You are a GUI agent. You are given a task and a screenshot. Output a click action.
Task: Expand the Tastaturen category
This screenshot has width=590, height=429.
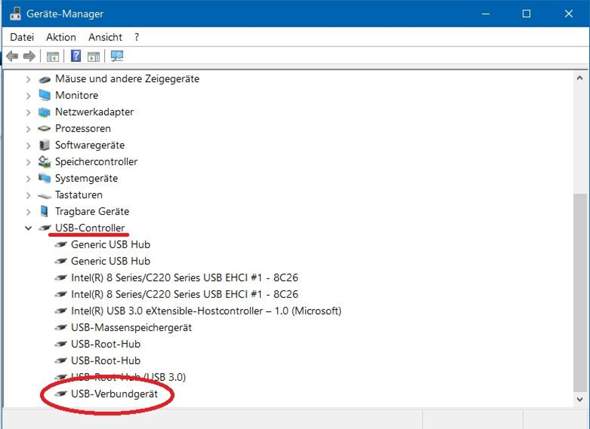pos(28,195)
